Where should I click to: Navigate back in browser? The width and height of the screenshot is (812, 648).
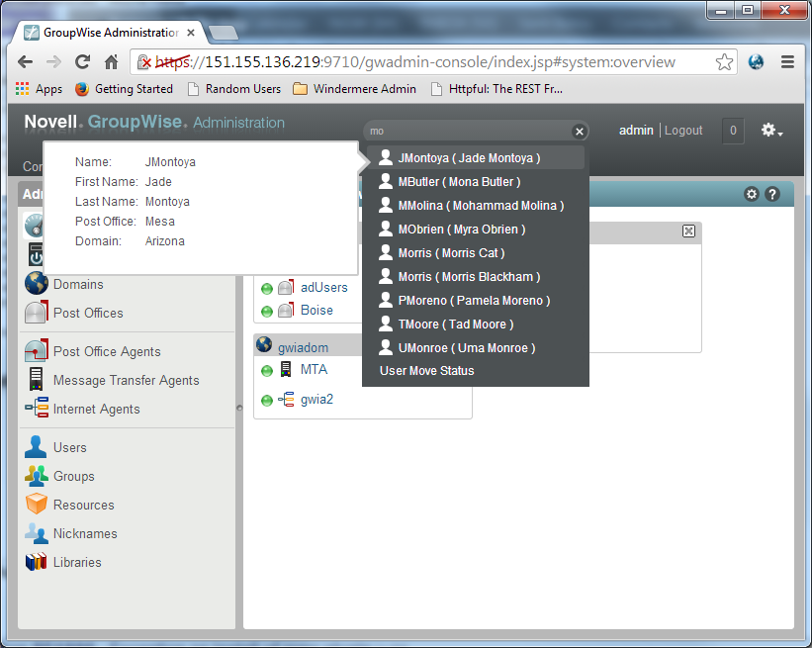coord(25,62)
